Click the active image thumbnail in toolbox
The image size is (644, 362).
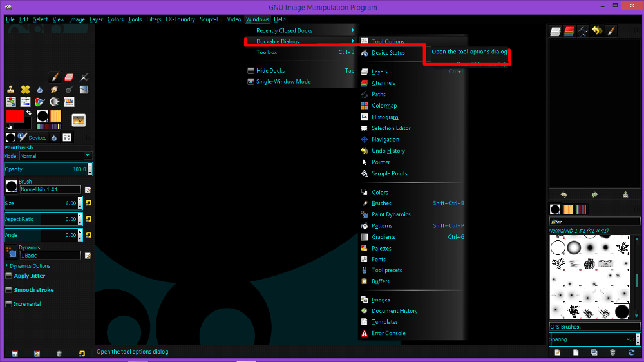click(x=79, y=120)
